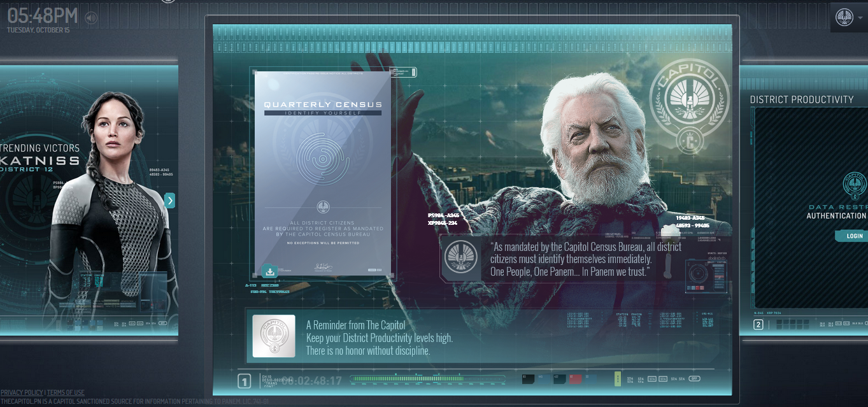This screenshot has height=407, width=868.
Task: Click the 00:02:48:17 timecode in the footer
Action: click(311, 381)
